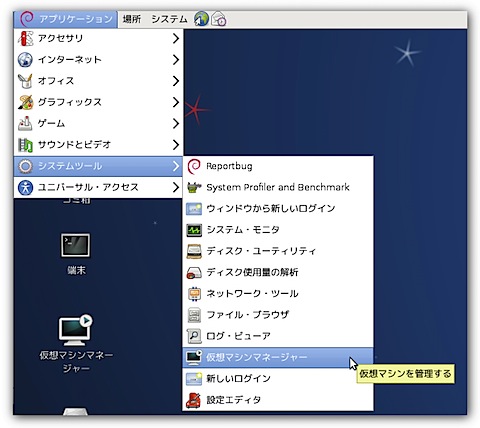Click the 新しいログイン icon
Image resolution: width=480 pixels, height=428 pixels.
(194, 379)
